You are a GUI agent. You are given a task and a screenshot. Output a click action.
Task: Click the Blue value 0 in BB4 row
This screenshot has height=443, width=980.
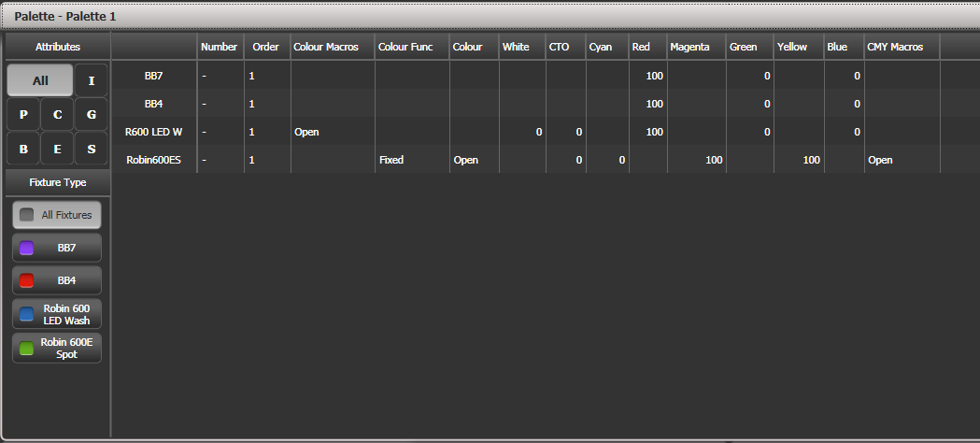pos(858,104)
